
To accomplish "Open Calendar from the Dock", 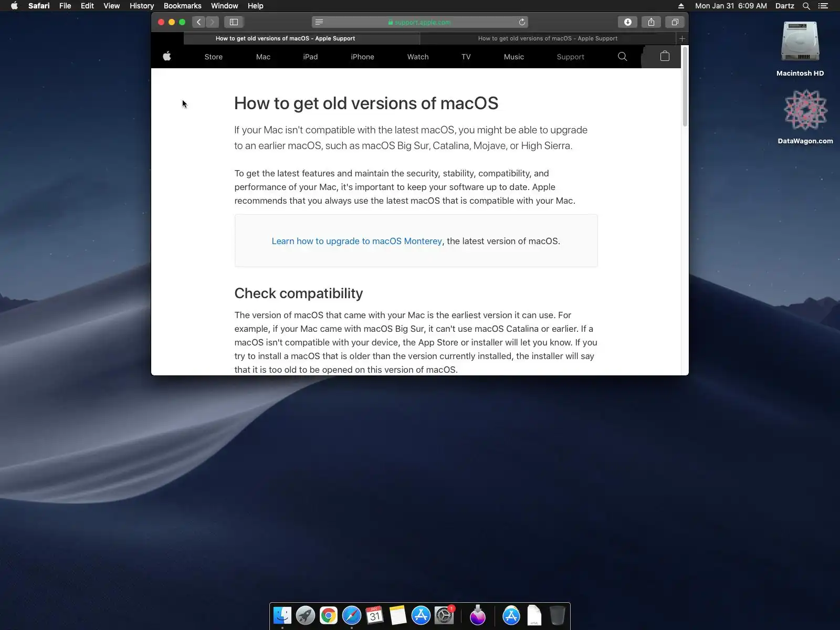I will coord(375,615).
